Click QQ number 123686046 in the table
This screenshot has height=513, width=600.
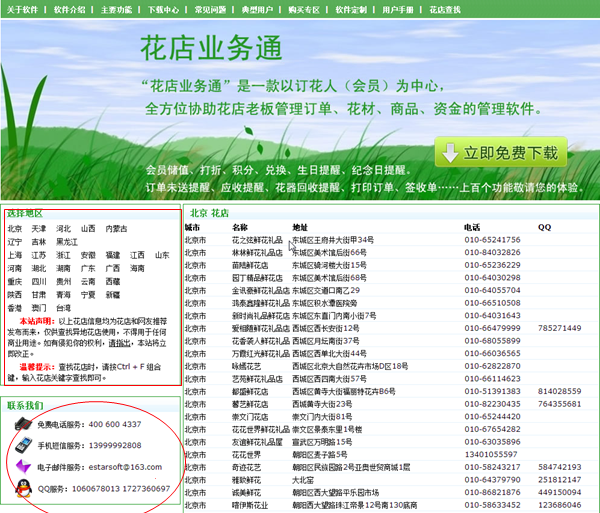(x=559, y=505)
